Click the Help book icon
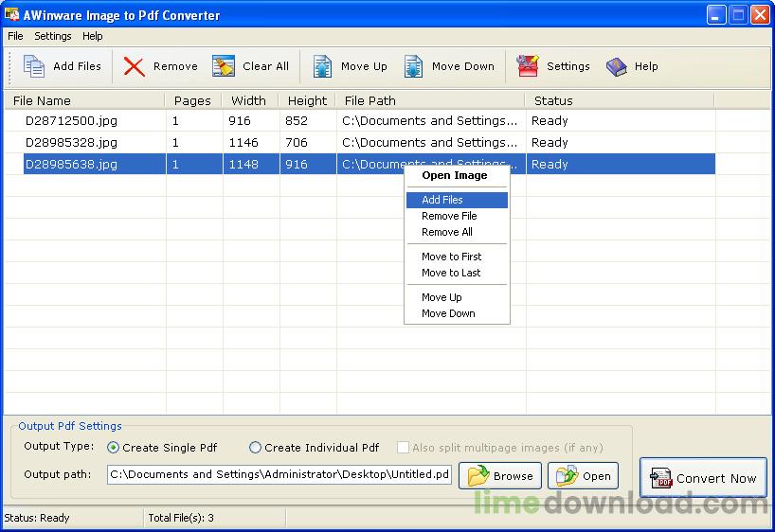775x532 pixels. pyautogui.click(x=617, y=66)
